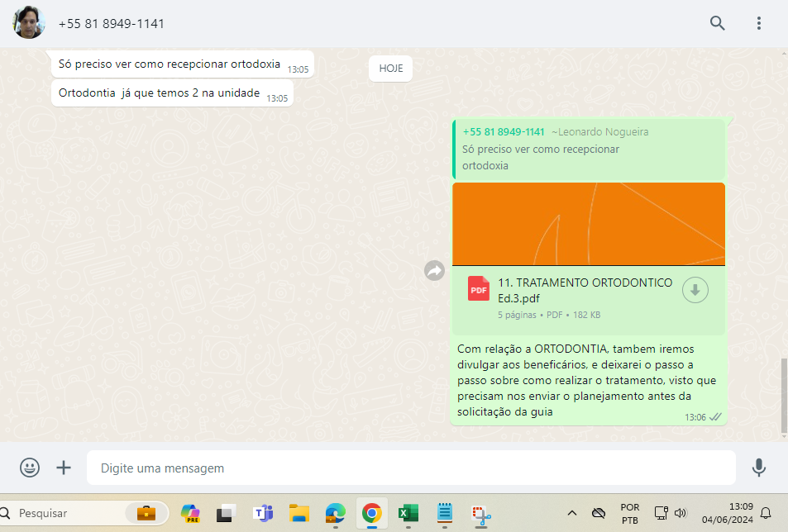Open the PDF orange preview thumbnail
Image resolution: width=788 pixels, height=532 pixels.
coord(589,224)
